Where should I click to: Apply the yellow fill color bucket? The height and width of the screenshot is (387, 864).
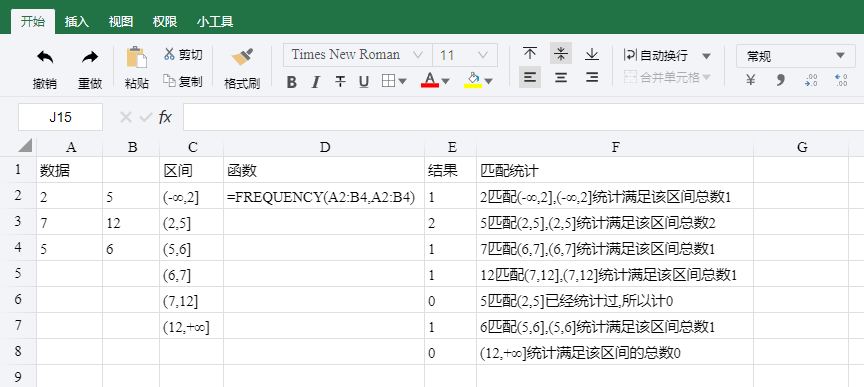pos(473,80)
